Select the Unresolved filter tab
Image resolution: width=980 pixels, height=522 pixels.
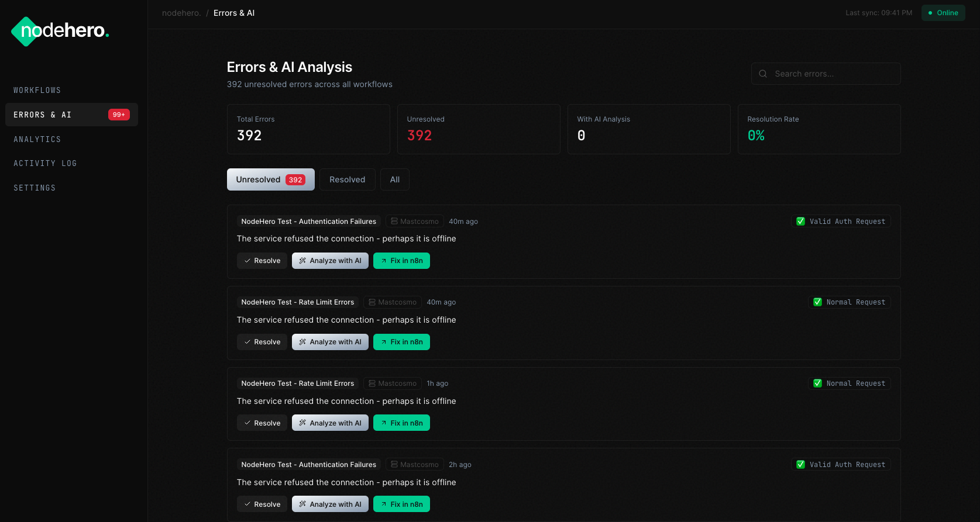click(x=271, y=179)
